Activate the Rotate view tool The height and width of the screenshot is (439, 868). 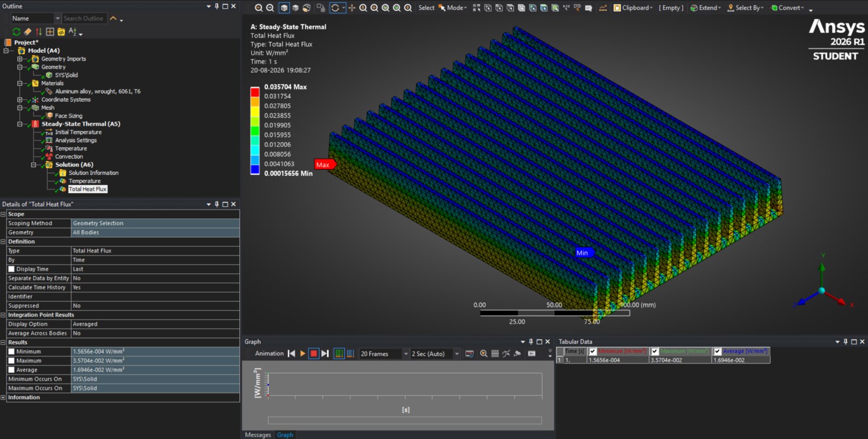(x=335, y=8)
